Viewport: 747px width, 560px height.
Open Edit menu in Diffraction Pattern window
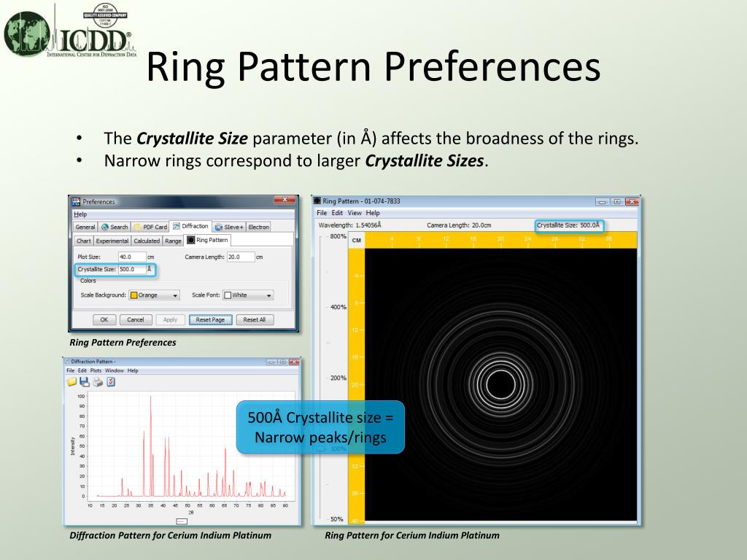(x=82, y=370)
